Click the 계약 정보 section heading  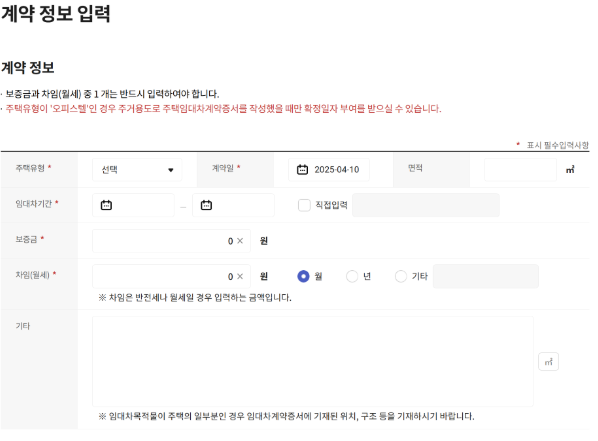point(28,68)
